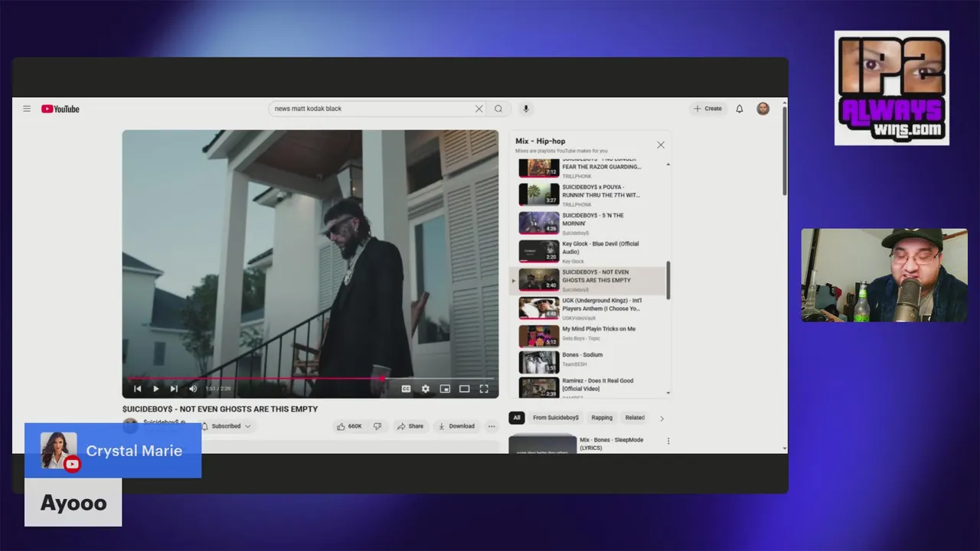Click the 'Mix - Hip-hop' playlist title

[x=541, y=141]
